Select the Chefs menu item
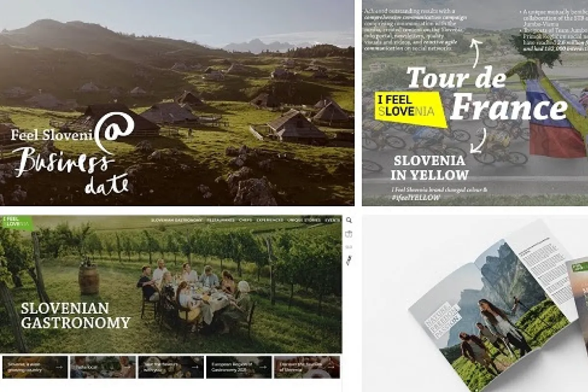This screenshot has width=588, height=392. pos(245,220)
